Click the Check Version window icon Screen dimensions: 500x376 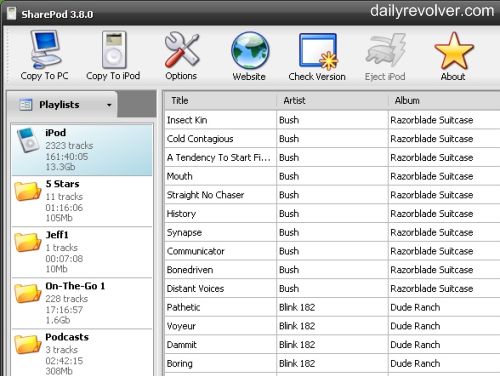tap(318, 51)
